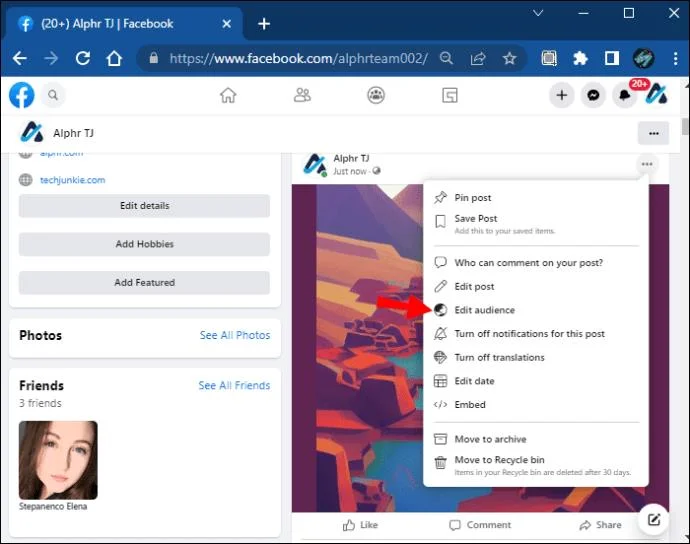Open the Chrome tab search chevron
690x544 pixels.
point(538,13)
